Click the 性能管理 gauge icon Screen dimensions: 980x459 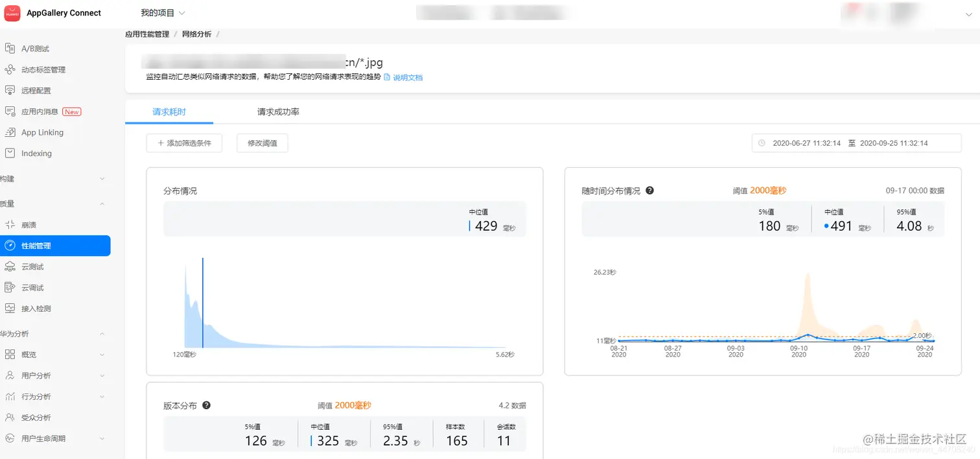click(10, 246)
